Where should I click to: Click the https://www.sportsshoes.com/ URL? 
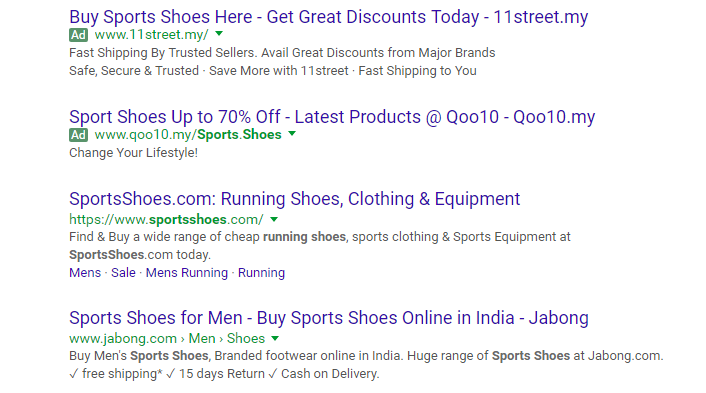(x=166, y=220)
